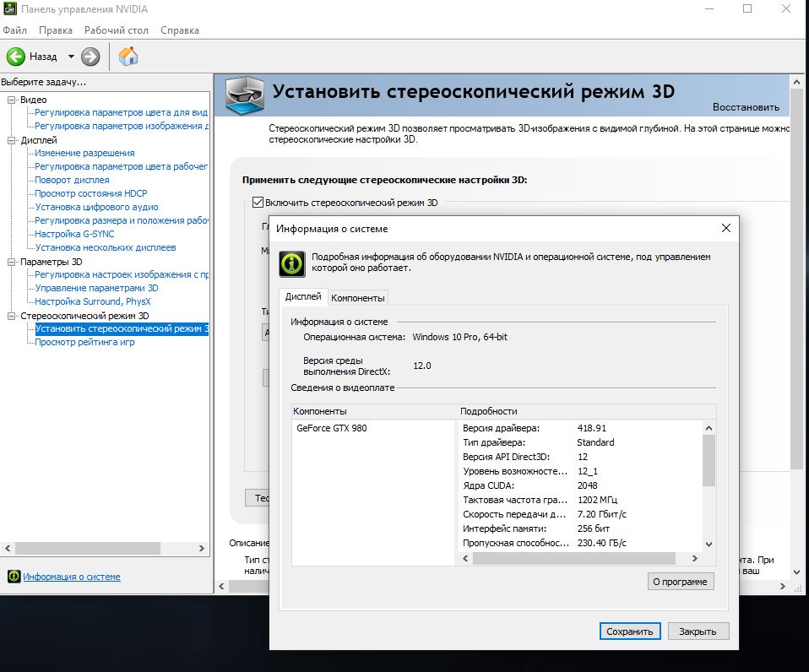Click the Версия драйвера row
The width and height of the screenshot is (809, 672).
[579, 428]
